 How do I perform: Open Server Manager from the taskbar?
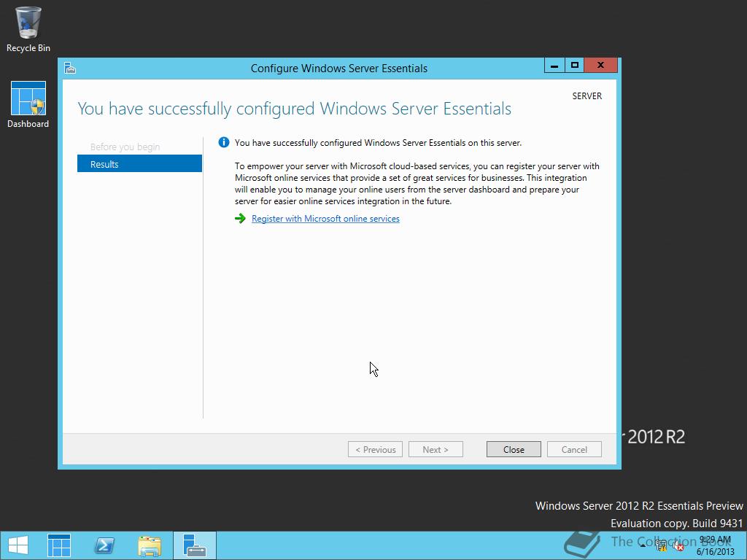[x=59, y=545]
